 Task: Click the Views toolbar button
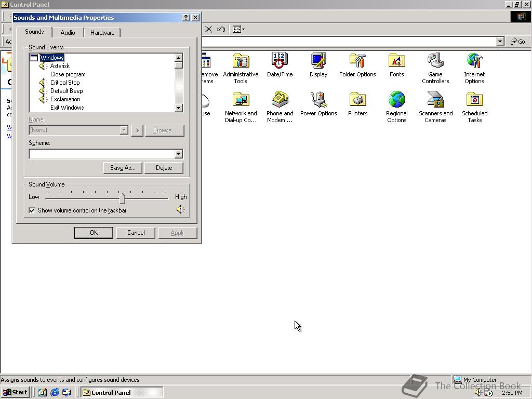coord(238,29)
